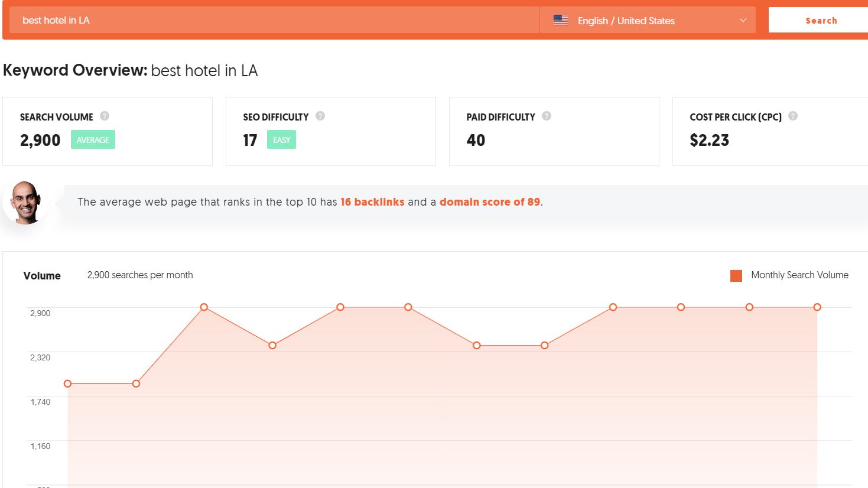
Task: Click the EASY badge in SEO Difficulty
Action: tap(281, 140)
